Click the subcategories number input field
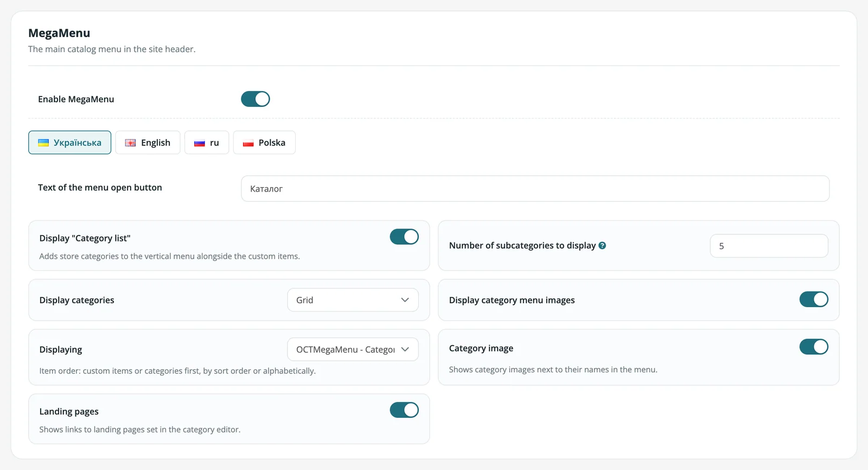The image size is (868, 470). click(x=769, y=246)
